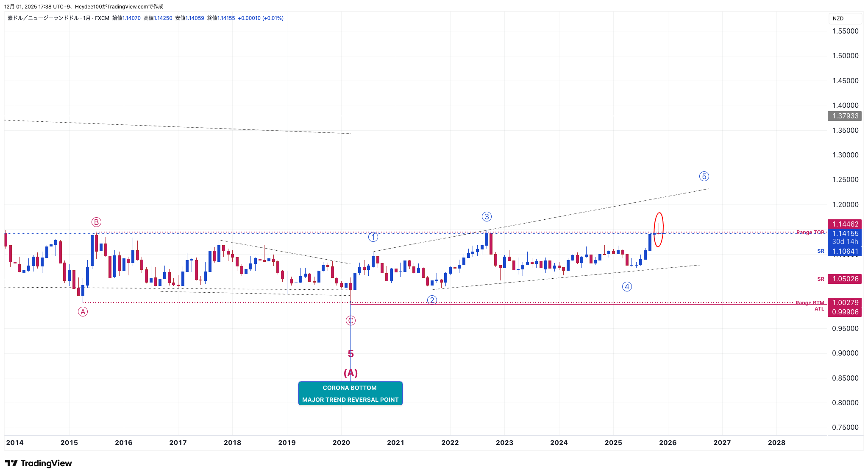Image resolution: width=868 pixels, height=476 pixels.
Task: Click the 2023 label on time axis
Action: pos(504,442)
